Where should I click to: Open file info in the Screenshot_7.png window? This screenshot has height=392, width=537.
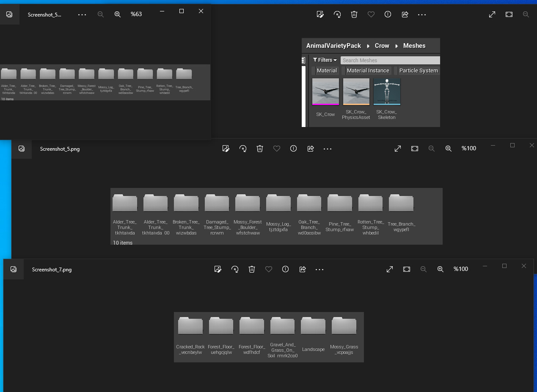click(286, 269)
